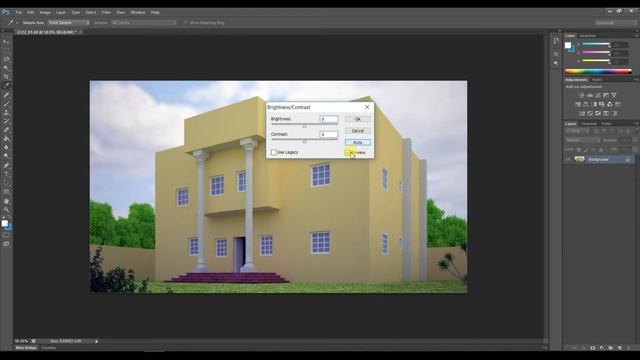Add a Color Balance adjustment layer
Screen dimensions: 640x360
586,104
